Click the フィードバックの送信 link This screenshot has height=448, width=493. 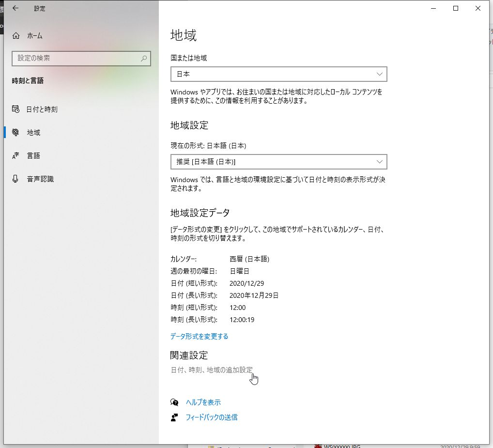coord(212,417)
